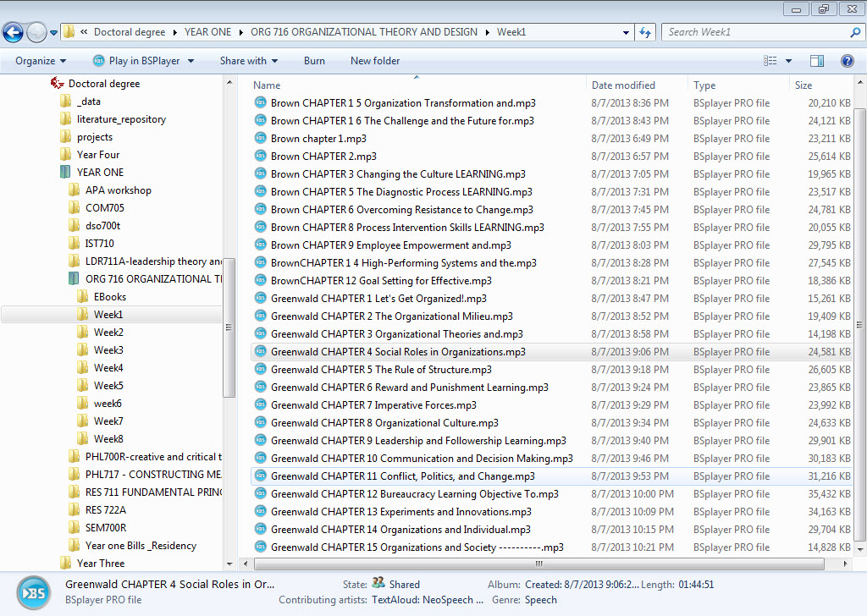Open the Play in BSPlayer dropdown arrow
The height and width of the screenshot is (616, 867).
(191, 61)
